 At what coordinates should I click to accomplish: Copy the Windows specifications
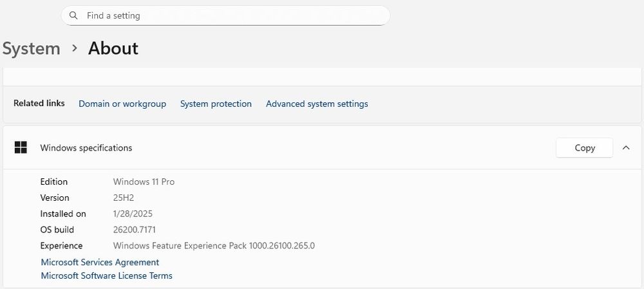pos(585,147)
